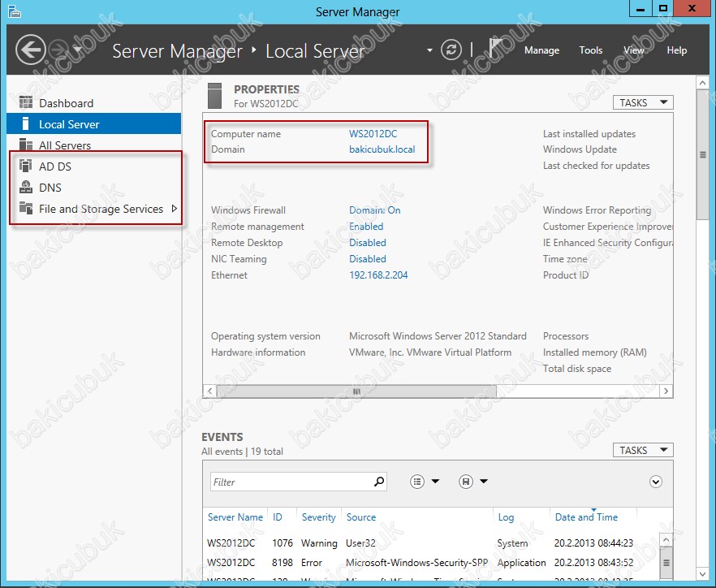Open the DNS role page

93,188
